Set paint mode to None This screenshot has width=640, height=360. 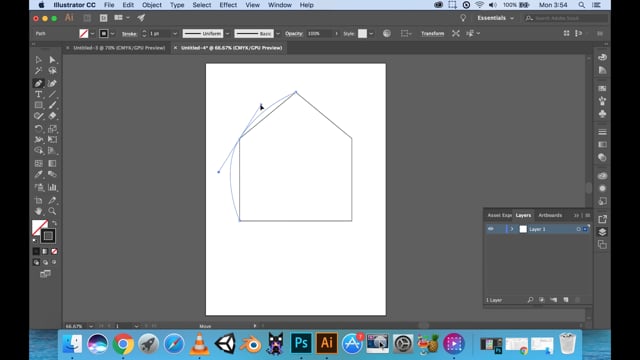[x=54, y=251]
